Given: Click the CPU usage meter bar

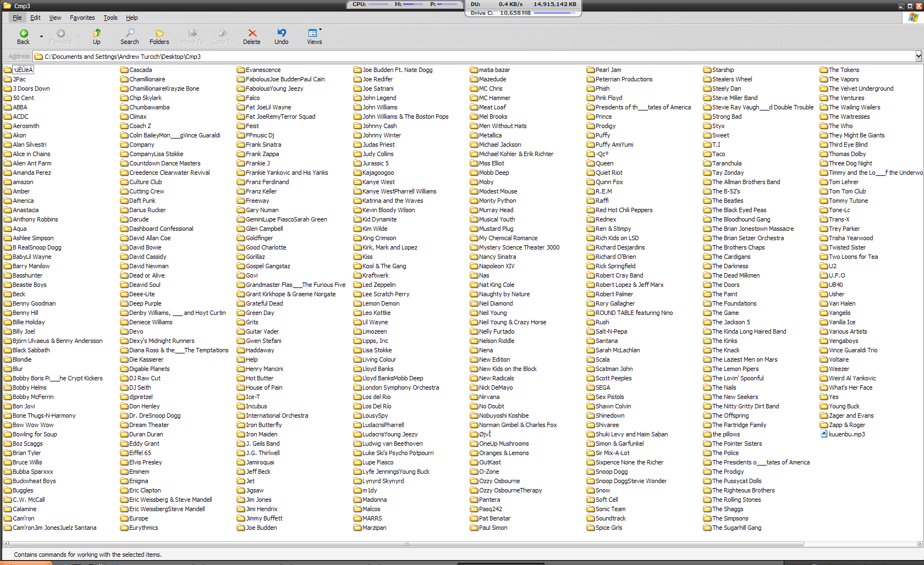Looking at the screenshot, I should point(378,4).
